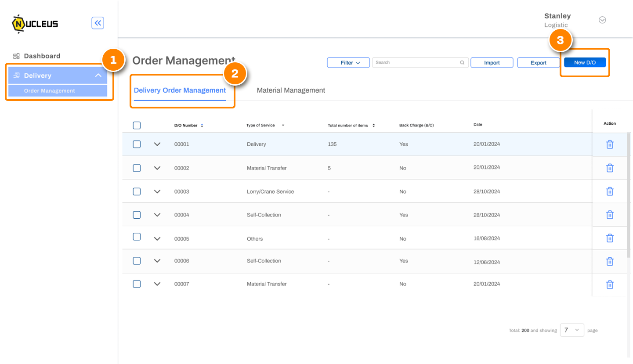
Task: Open Stanley user account menu arrow
Action: (x=602, y=20)
